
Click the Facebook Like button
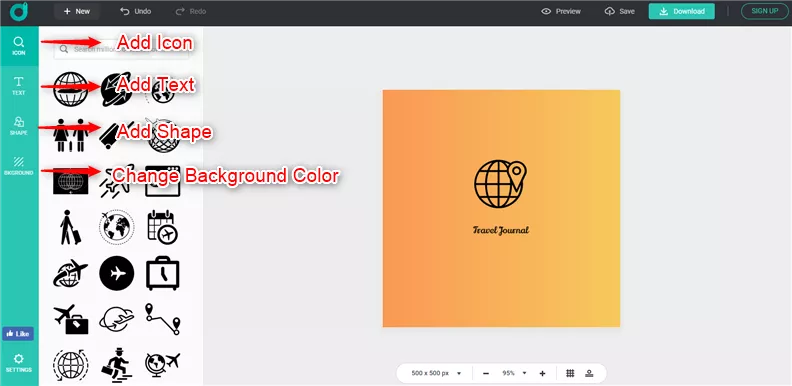coord(18,334)
